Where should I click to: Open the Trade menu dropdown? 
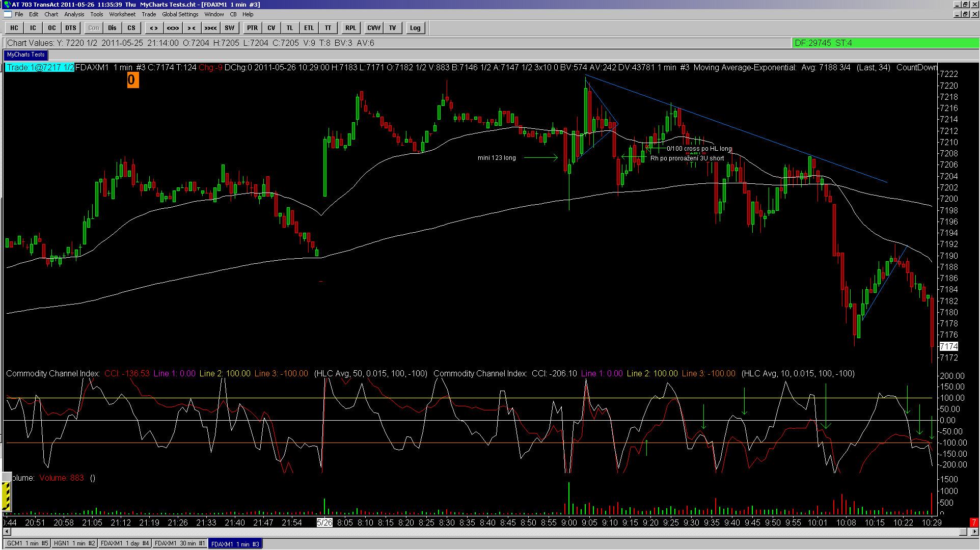149,14
